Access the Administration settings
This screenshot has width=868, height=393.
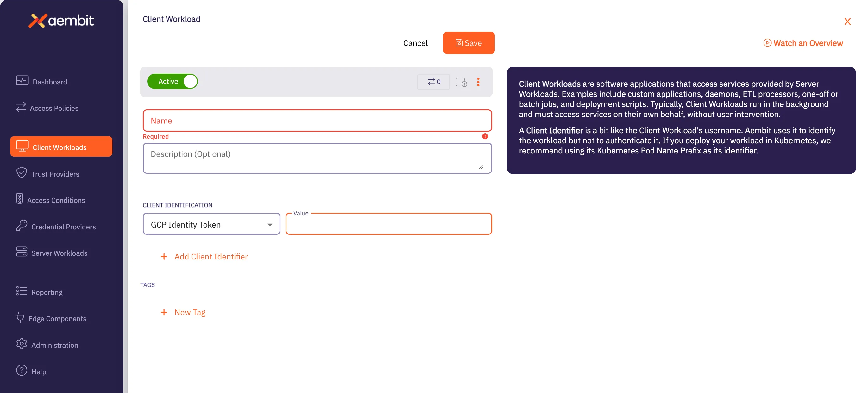tap(55, 345)
